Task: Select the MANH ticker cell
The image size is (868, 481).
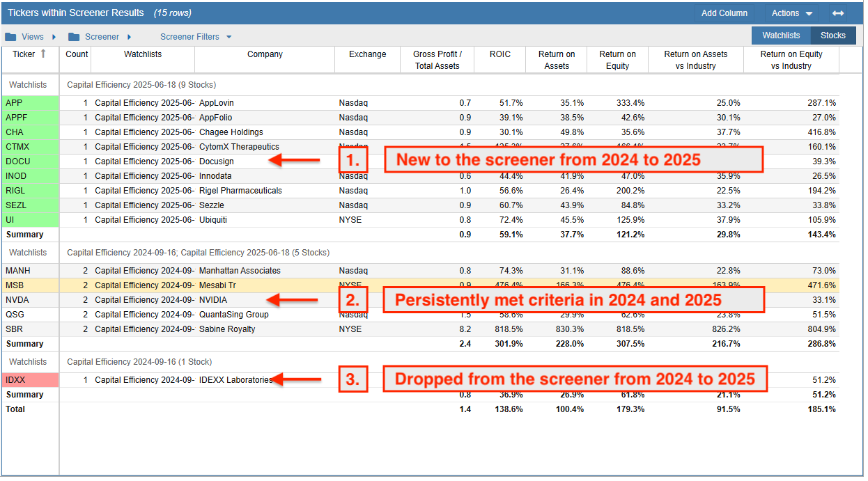Action: (31, 271)
